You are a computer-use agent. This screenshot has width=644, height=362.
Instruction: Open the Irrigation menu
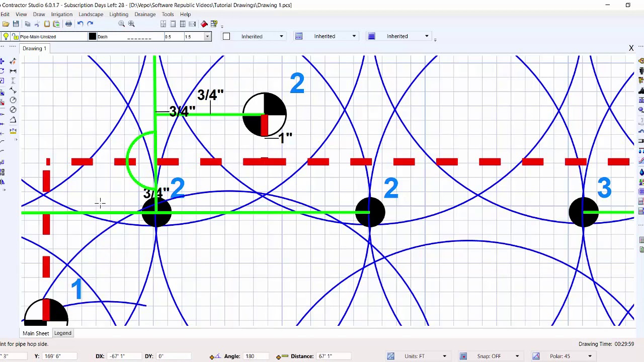tap(61, 15)
